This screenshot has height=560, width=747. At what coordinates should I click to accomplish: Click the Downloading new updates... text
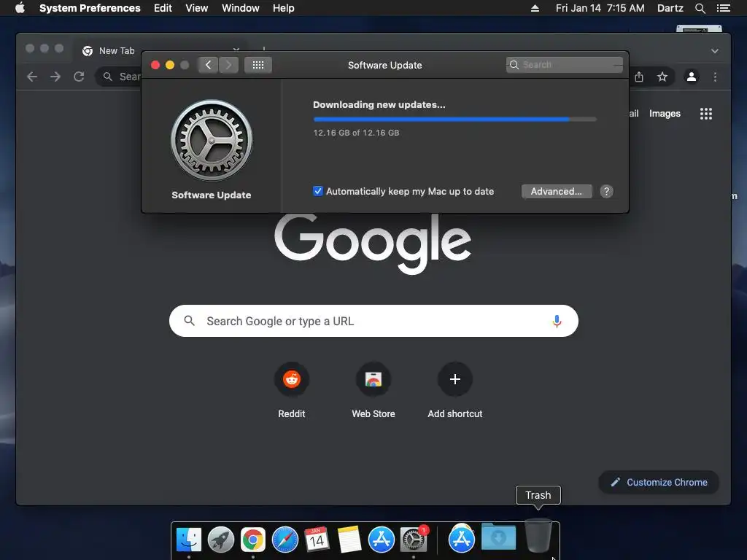[x=379, y=105]
